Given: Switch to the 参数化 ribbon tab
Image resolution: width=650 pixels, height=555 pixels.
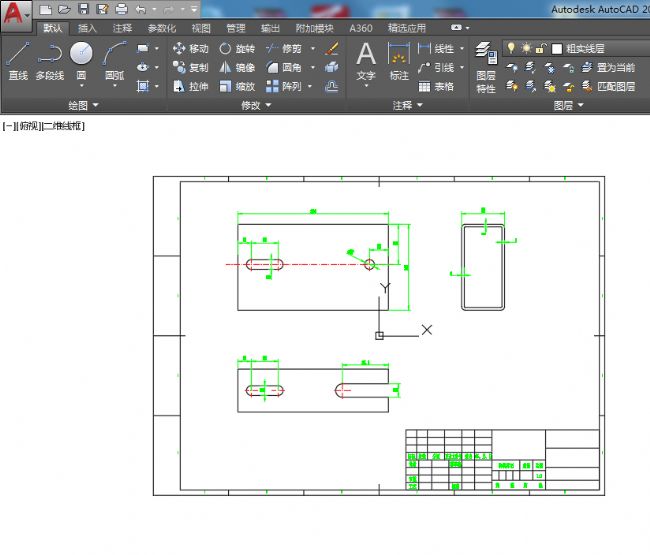Looking at the screenshot, I should coord(162,28).
